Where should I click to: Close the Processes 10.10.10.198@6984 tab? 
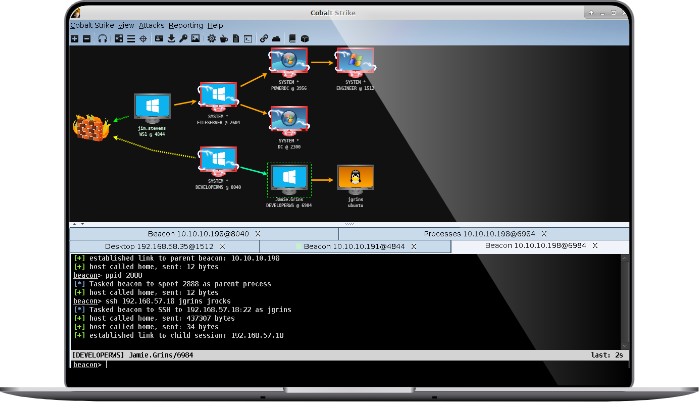pos(544,234)
